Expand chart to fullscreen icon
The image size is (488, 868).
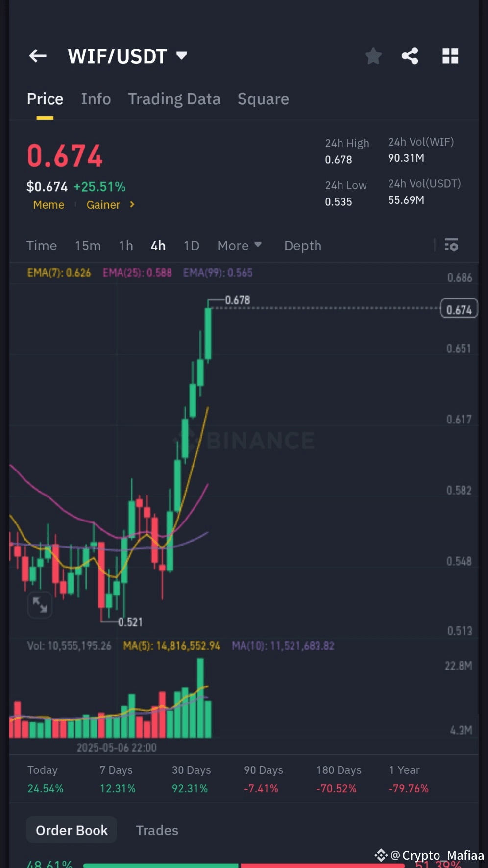(40, 605)
